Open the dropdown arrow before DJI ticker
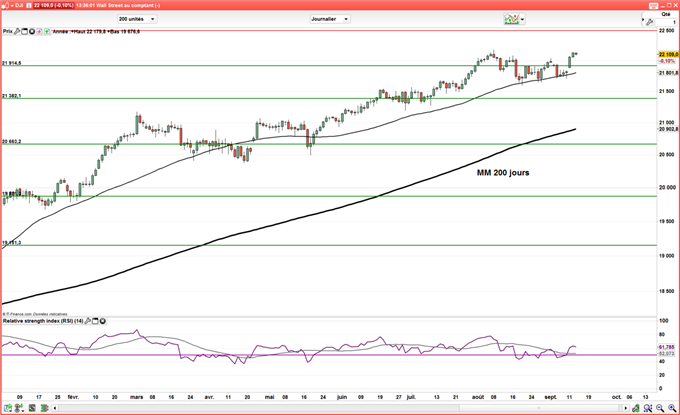The width and height of the screenshot is (680, 415). point(12,6)
